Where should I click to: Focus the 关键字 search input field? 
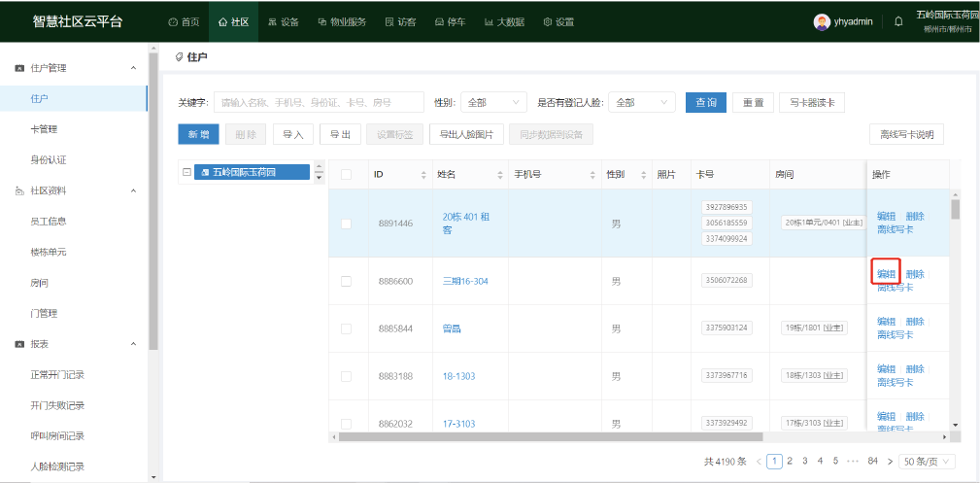[320, 102]
